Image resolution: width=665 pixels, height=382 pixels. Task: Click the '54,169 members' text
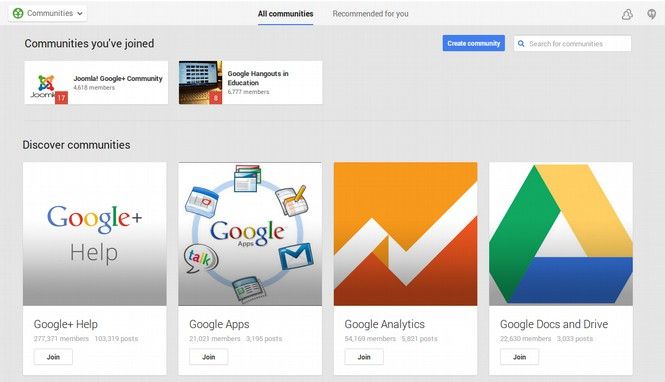370,339
